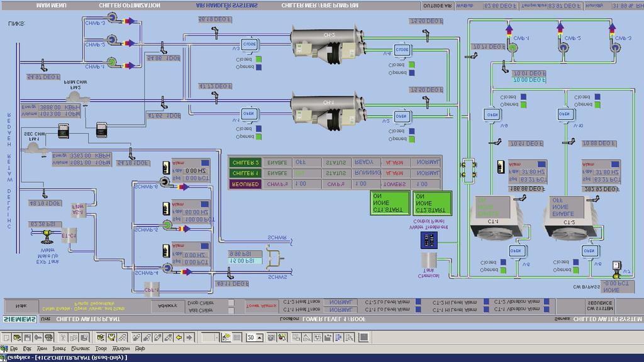Viewport: 644px width, 362px height.
Task: Open the Window menu
Action: click(x=121, y=348)
